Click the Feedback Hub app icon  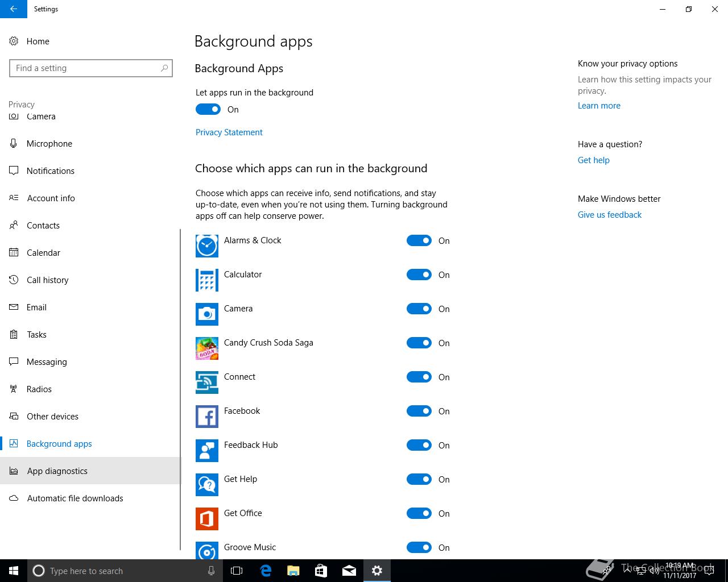pos(206,450)
